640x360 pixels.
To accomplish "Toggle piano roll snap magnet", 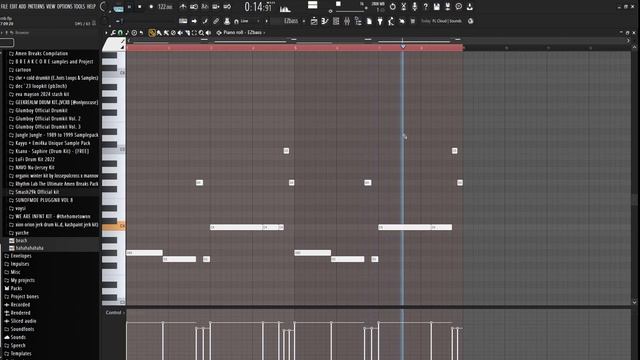I will pyautogui.click(x=120, y=32).
